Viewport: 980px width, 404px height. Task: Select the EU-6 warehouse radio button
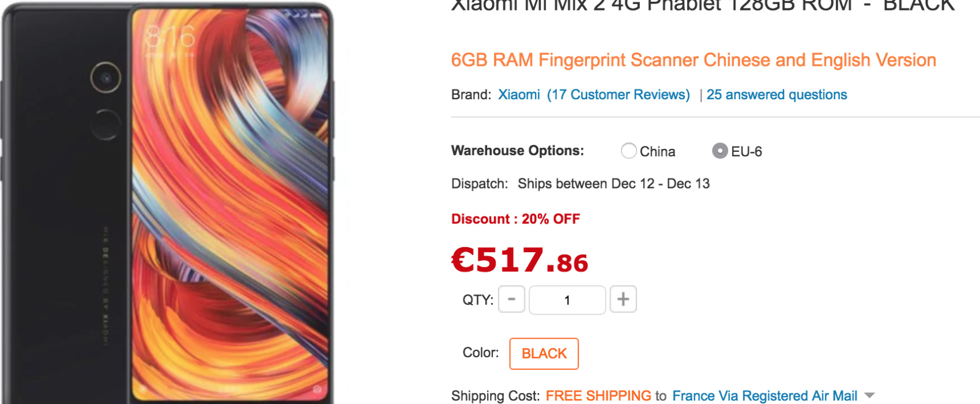tap(720, 151)
